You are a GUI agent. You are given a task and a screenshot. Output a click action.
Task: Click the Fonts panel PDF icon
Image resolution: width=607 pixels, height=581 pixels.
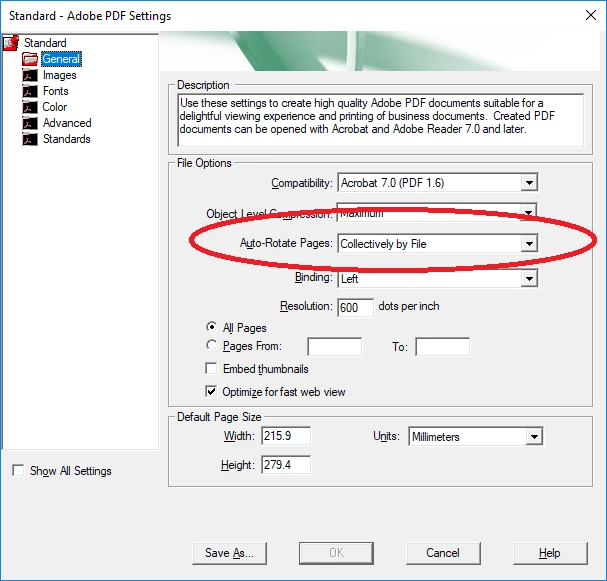pos(30,91)
